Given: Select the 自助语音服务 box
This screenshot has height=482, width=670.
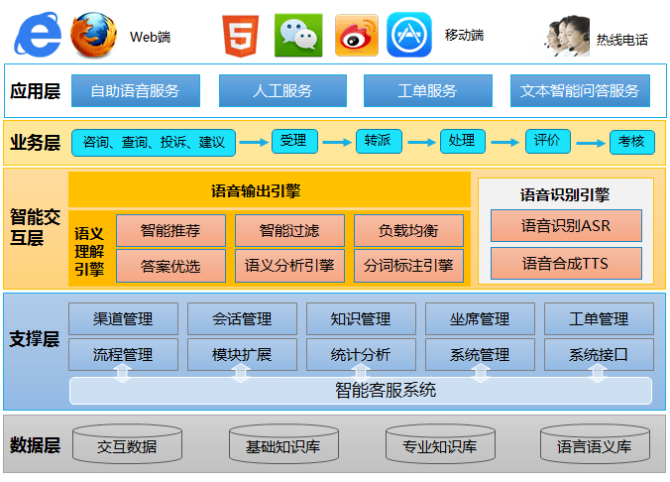Looking at the screenshot, I should tap(135, 91).
